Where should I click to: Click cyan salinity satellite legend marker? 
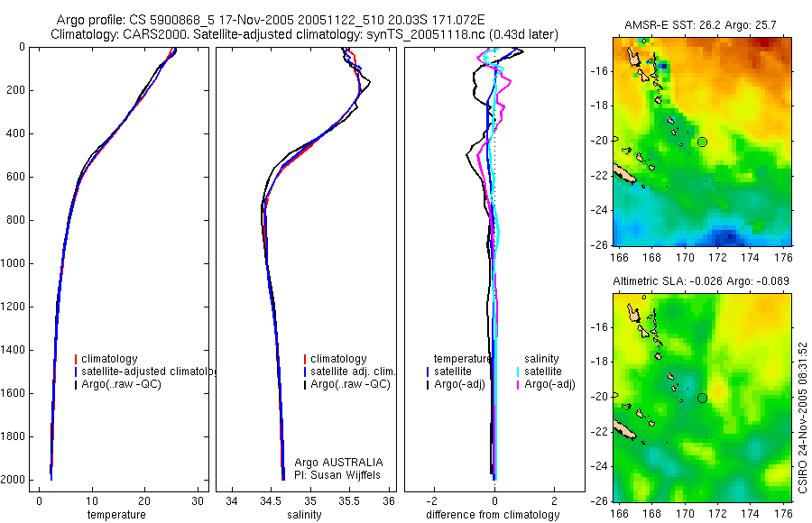517,372
